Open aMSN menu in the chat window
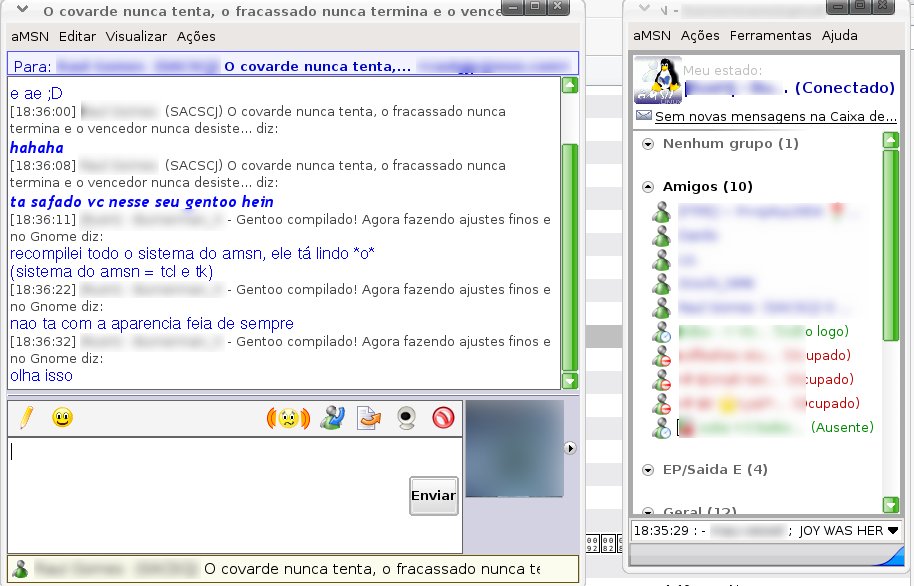This screenshot has width=914, height=586. coord(30,36)
